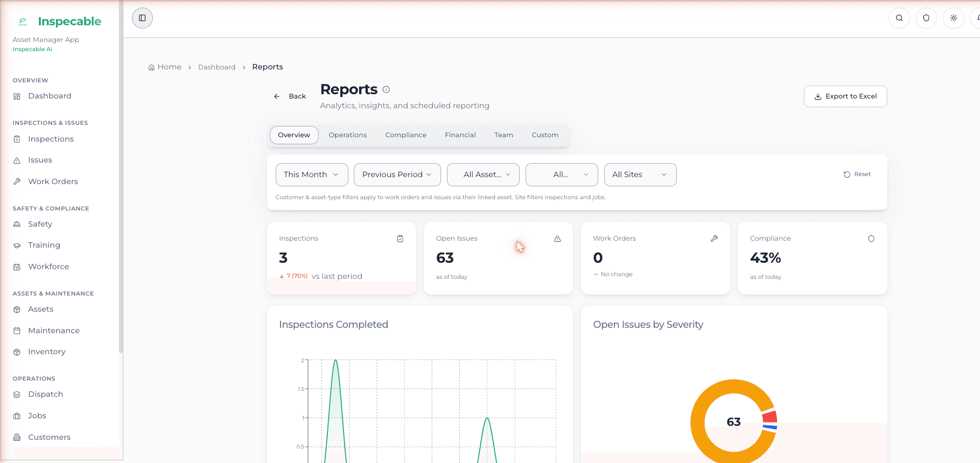Image resolution: width=980 pixels, height=463 pixels.
Task: Switch to the Custom tab
Action: [x=545, y=135]
